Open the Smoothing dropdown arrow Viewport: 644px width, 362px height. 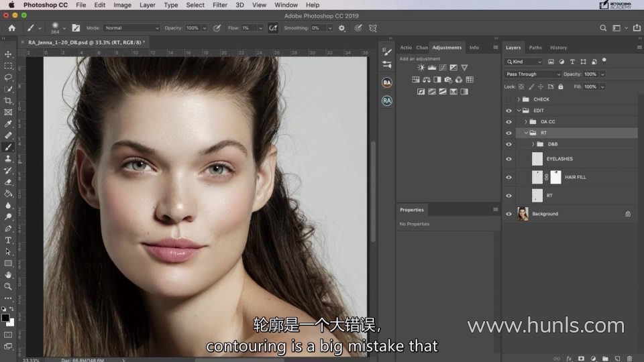tap(330, 28)
